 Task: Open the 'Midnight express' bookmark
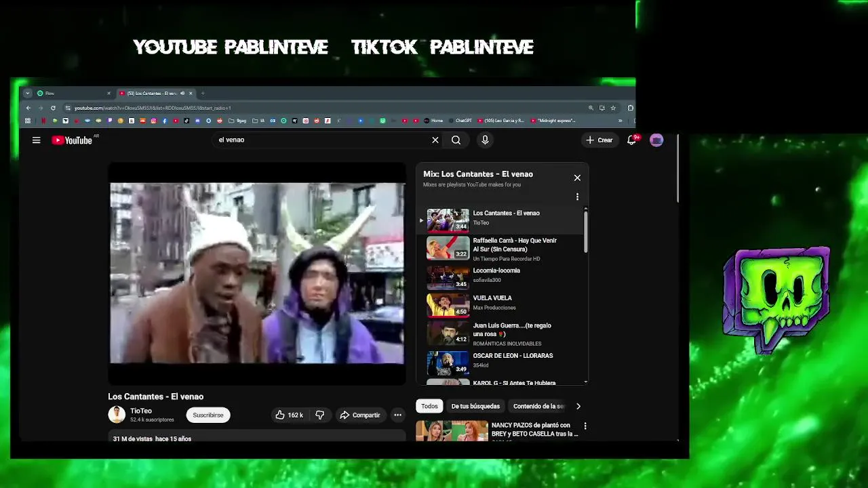tap(553, 121)
